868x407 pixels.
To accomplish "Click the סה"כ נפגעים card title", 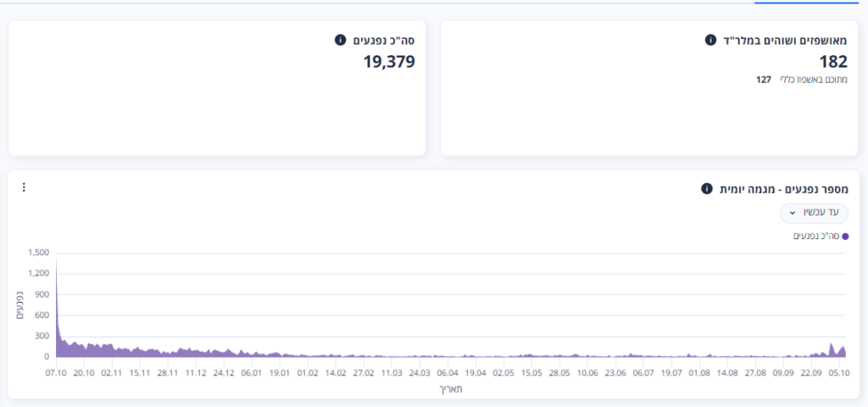I will pyautogui.click(x=383, y=40).
